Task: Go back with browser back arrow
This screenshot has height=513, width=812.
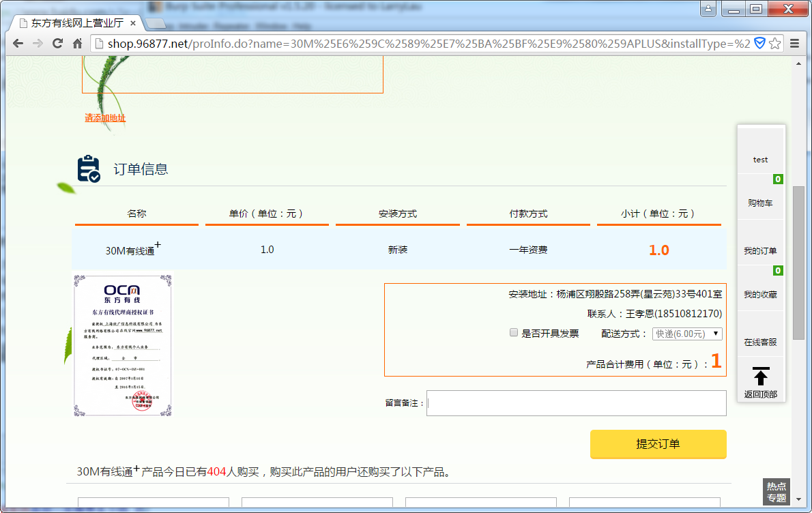Action: (x=18, y=44)
